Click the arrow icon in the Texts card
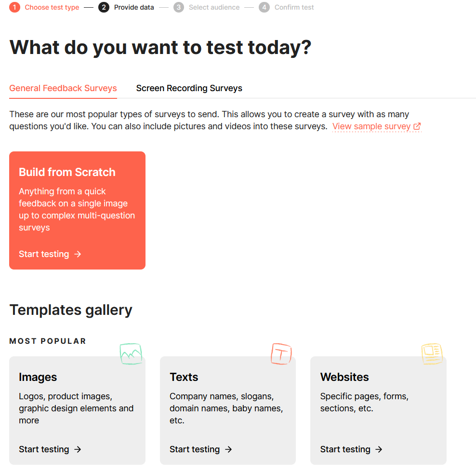 [229, 449]
